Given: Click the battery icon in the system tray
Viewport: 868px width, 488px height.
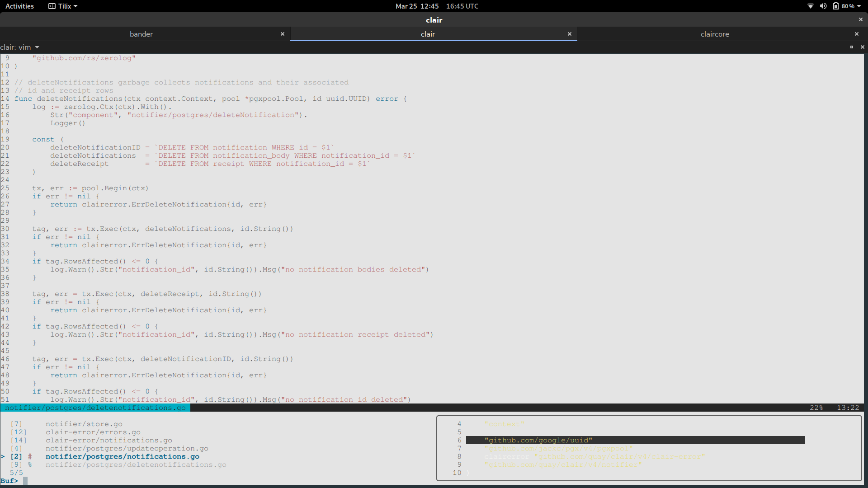Looking at the screenshot, I should (x=835, y=6).
